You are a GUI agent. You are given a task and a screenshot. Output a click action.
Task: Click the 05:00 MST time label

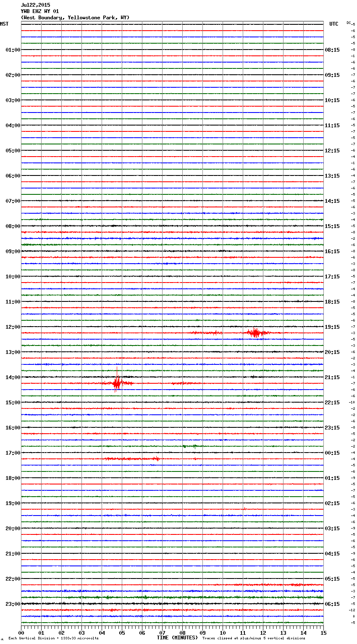[13, 151]
